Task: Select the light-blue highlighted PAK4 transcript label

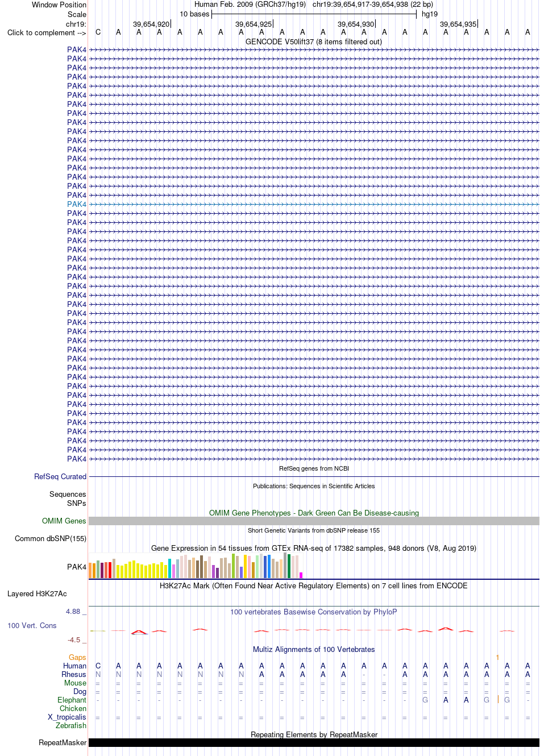Action: [x=77, y=204]
